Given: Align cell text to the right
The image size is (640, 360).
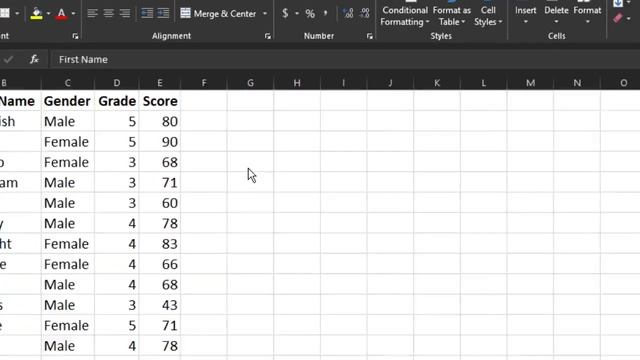Looking at the screenshot, I should 124,13.
